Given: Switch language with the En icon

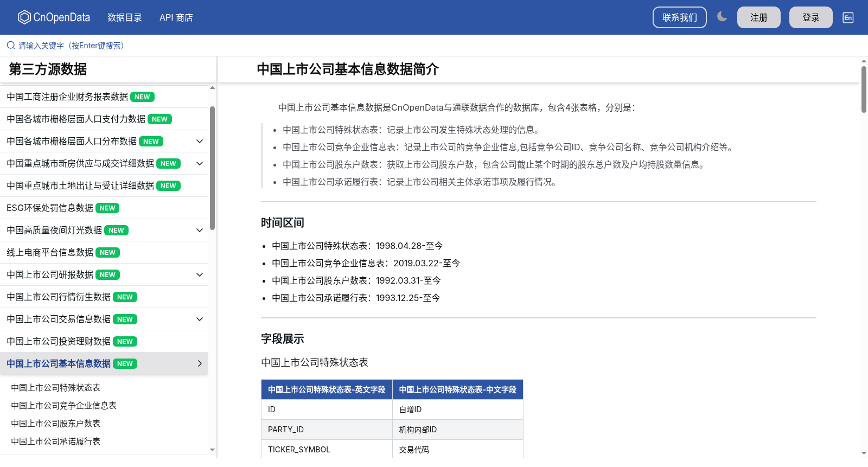Looking at the screenshot, I should tap(848, 17).
